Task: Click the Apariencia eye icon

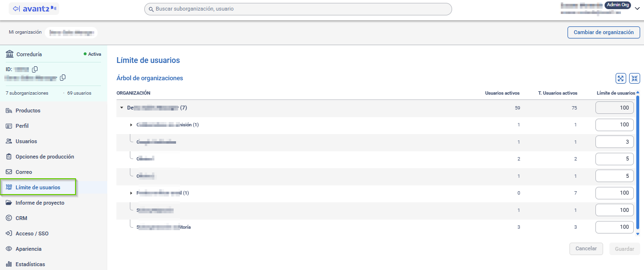Action: click(9, 249)
